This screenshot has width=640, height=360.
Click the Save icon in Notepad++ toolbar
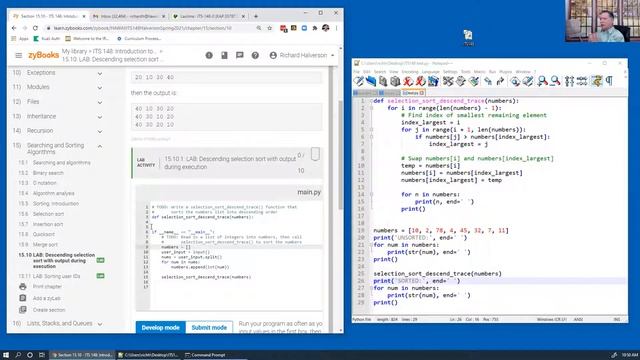coord(383,81)
